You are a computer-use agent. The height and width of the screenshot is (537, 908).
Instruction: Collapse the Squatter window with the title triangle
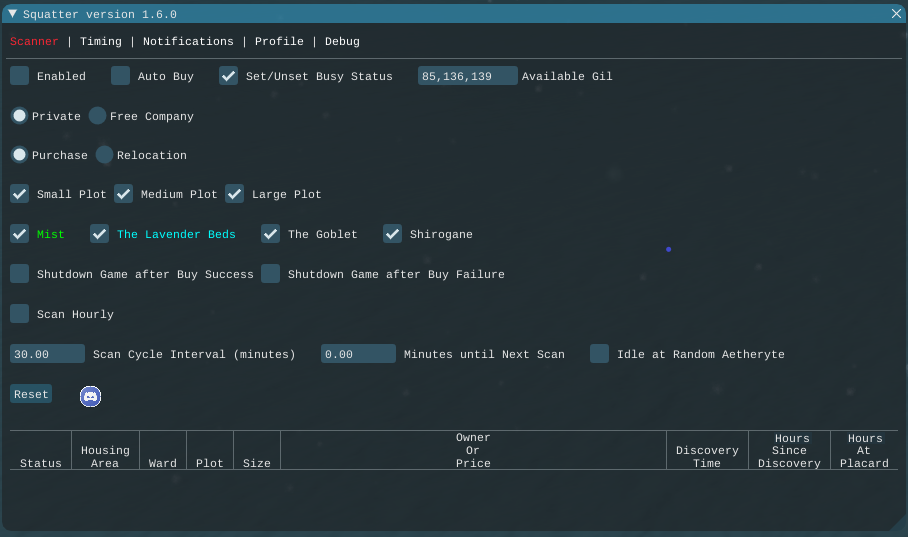(12, 13)
